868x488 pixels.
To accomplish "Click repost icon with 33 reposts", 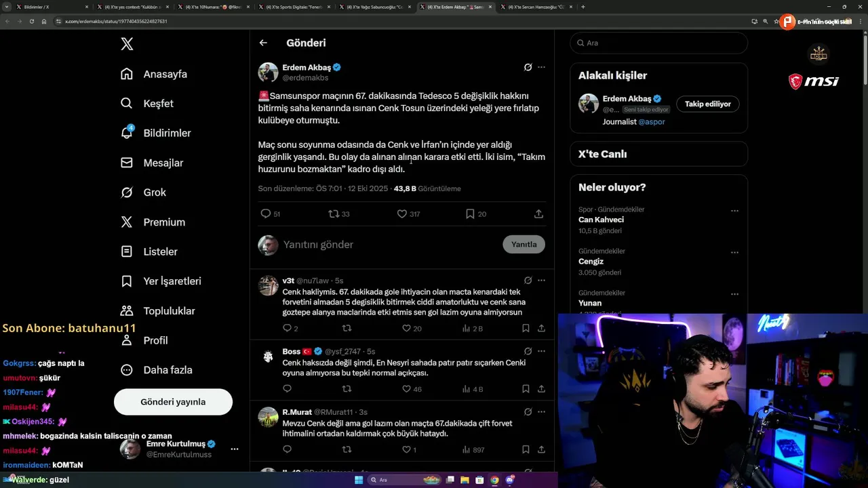I will coord(334,213).
